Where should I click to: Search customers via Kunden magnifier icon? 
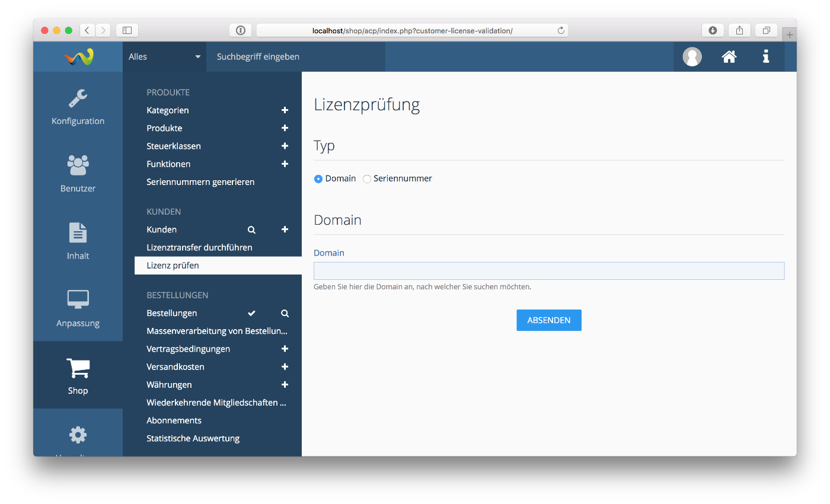click(251, 229)
